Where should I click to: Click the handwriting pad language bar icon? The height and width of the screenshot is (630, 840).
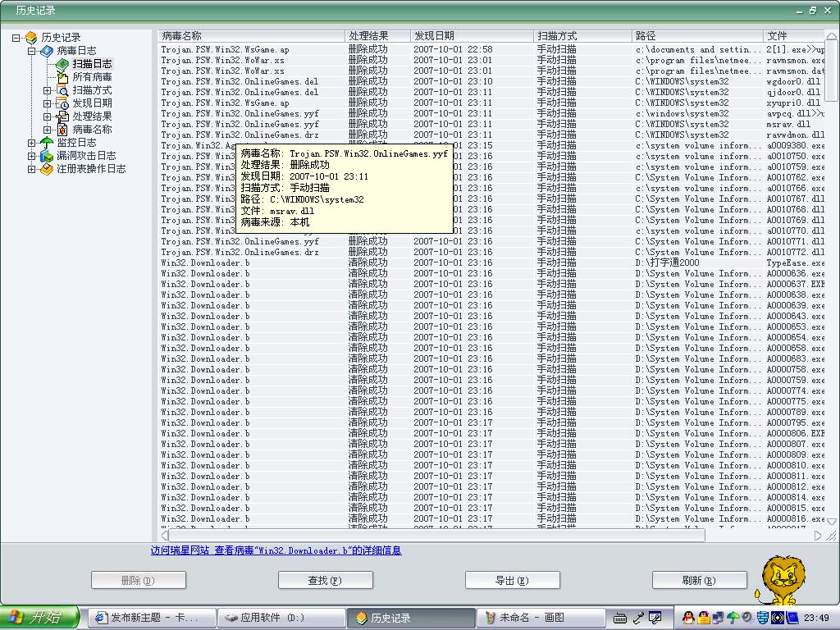pyautogui.click(x=655, y=618)
